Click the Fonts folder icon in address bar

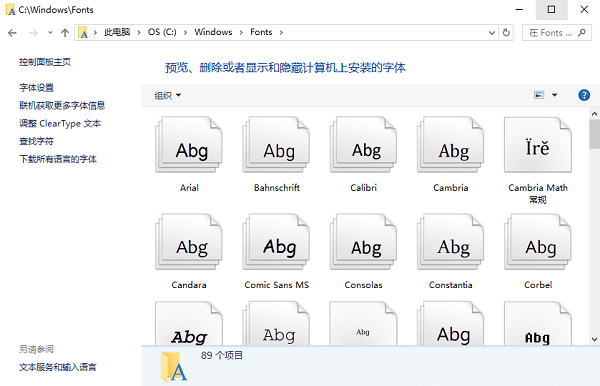click(83, 33)
